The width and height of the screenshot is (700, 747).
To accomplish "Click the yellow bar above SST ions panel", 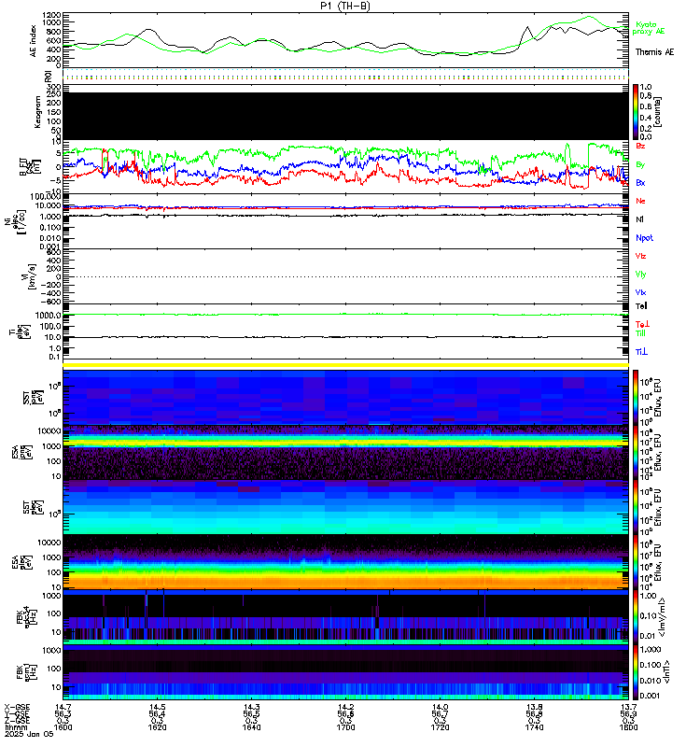I will click(x=345, y=365).
